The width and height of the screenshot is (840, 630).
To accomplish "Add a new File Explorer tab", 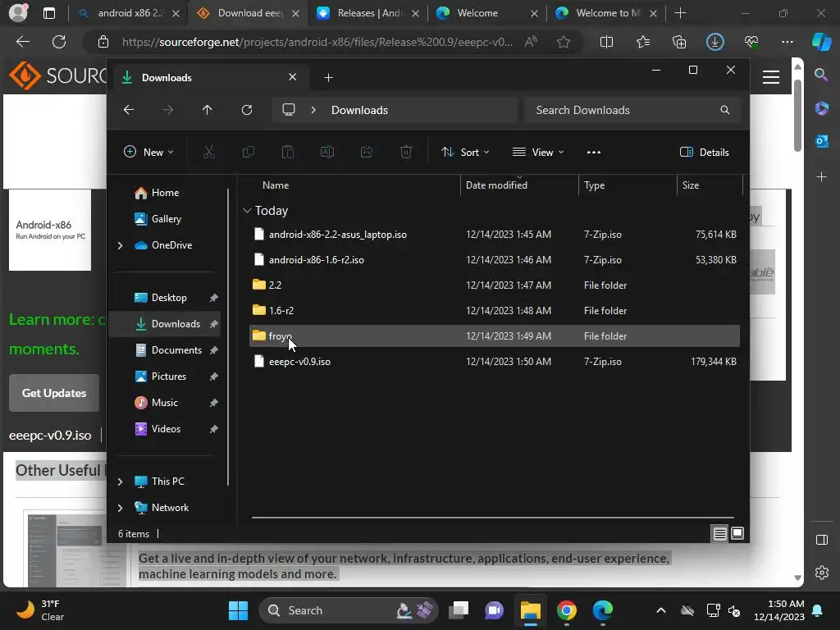I will 328,78.
